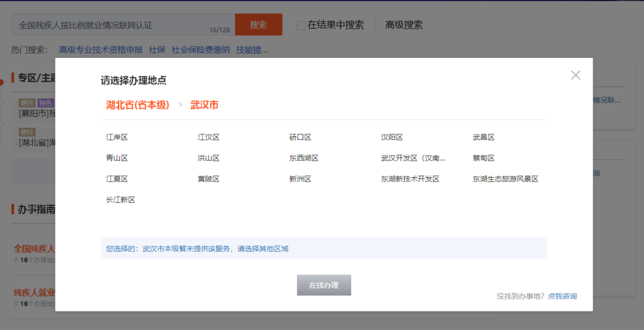Open 高级搜索 advanced search
Image resolution: width=644 pixels, height=330 pixels.
[404, 25]
